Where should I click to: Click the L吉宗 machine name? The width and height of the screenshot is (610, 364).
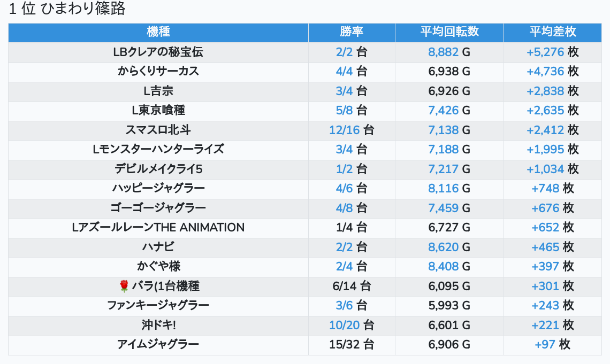pyautogui.click(x=158, y=91)
